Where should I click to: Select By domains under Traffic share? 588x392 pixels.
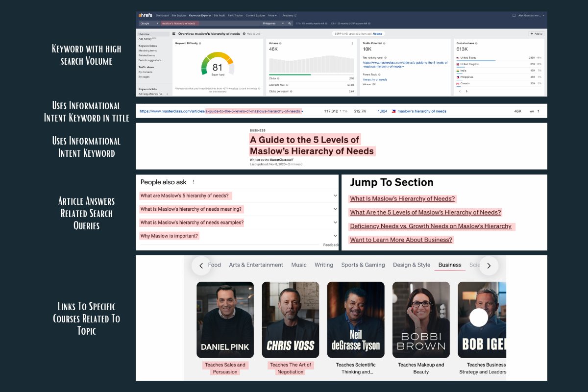(146, 72)
